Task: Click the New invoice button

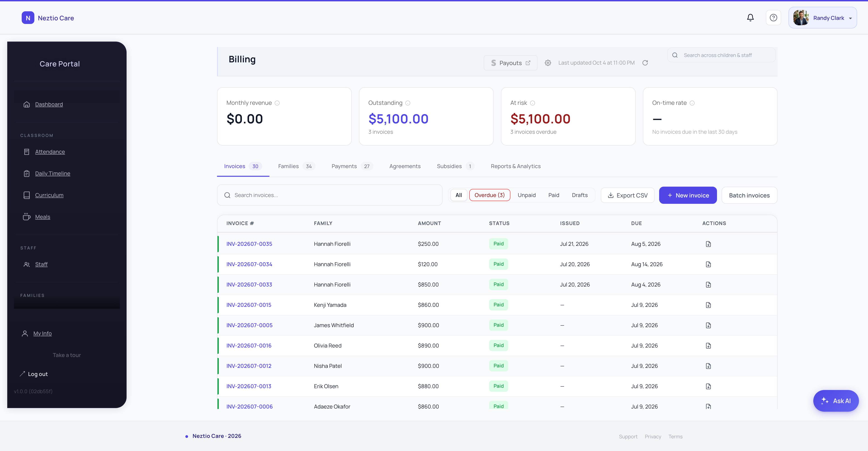Action: [x=688, y=195]
